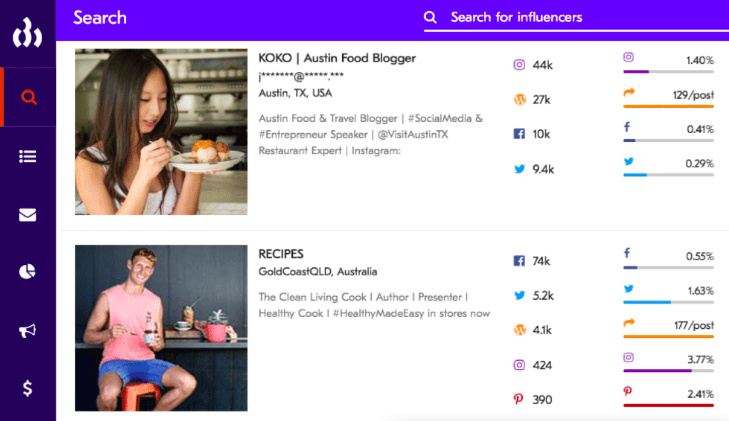Click KOKO's food blogger photo thumbnail
This screenshot has height=421, width=729.
[161, 131]
